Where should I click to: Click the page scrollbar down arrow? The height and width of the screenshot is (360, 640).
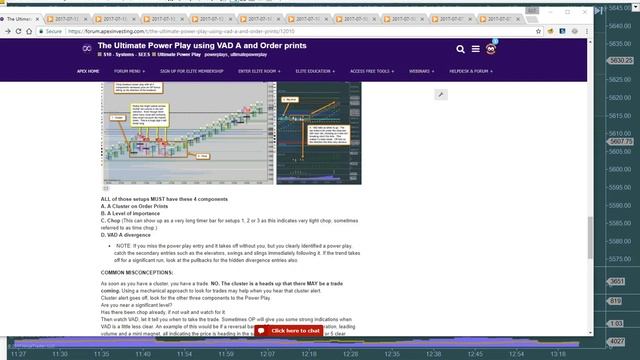[x=590, y=333]
